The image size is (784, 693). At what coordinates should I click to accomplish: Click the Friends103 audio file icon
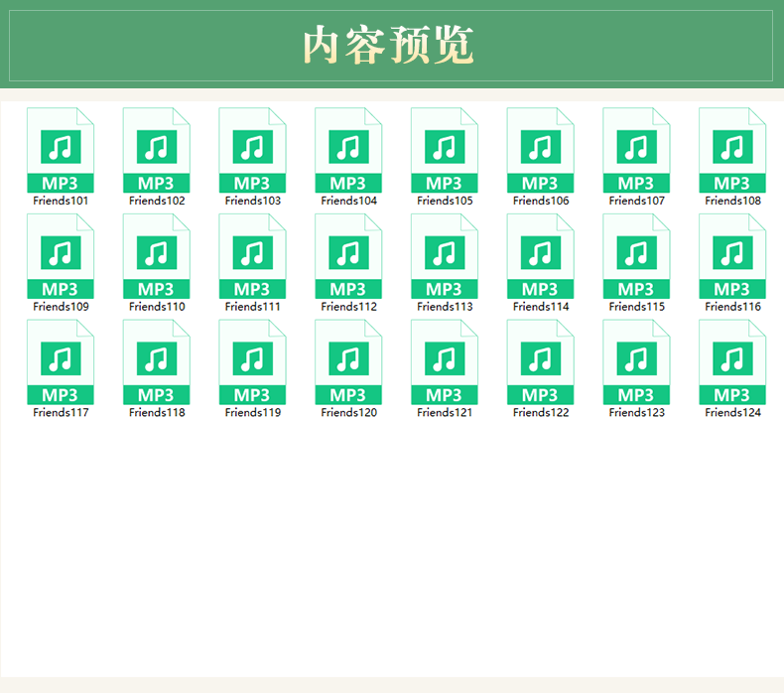tap(252, 150)
